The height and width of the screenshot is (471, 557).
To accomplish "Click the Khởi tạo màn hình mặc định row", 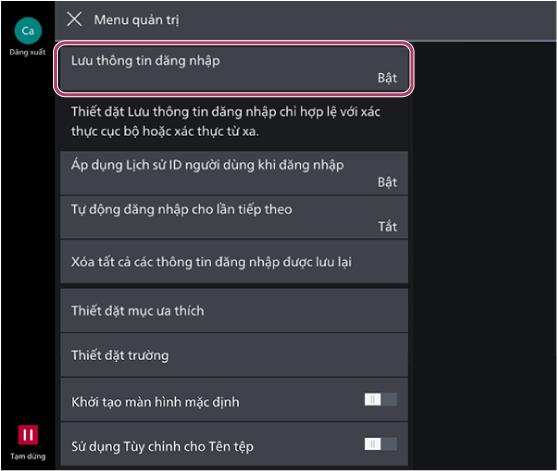I will point(234,400).
